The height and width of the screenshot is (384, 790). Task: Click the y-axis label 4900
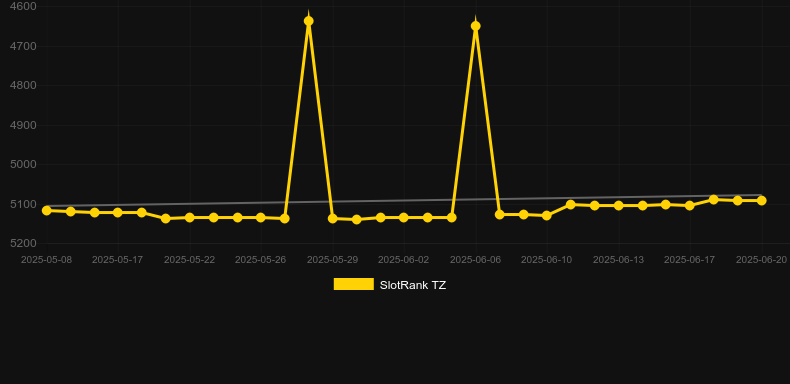tap(23, 125)
